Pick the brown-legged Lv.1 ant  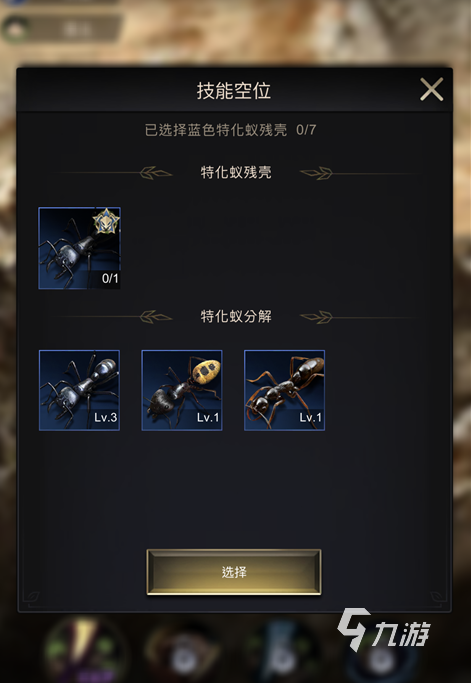[x=285, y=390]
